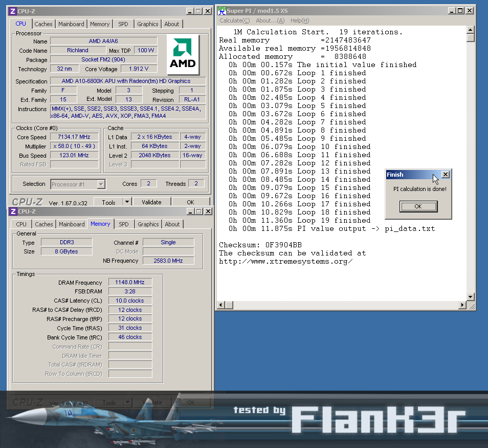Click the CPU-Z app icon in top window title bar
The height and width of the screenshot is (448, 488).
pos(12,11)
